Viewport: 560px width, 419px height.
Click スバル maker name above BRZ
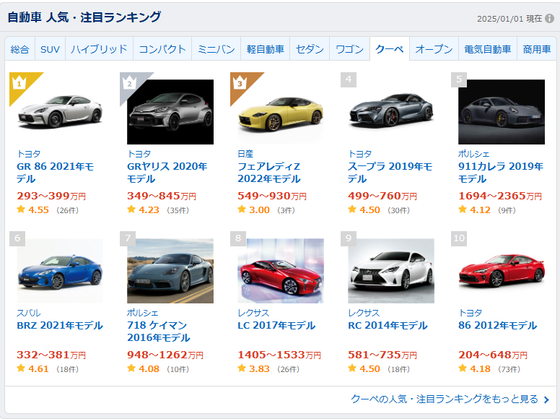tap(29, 313)
